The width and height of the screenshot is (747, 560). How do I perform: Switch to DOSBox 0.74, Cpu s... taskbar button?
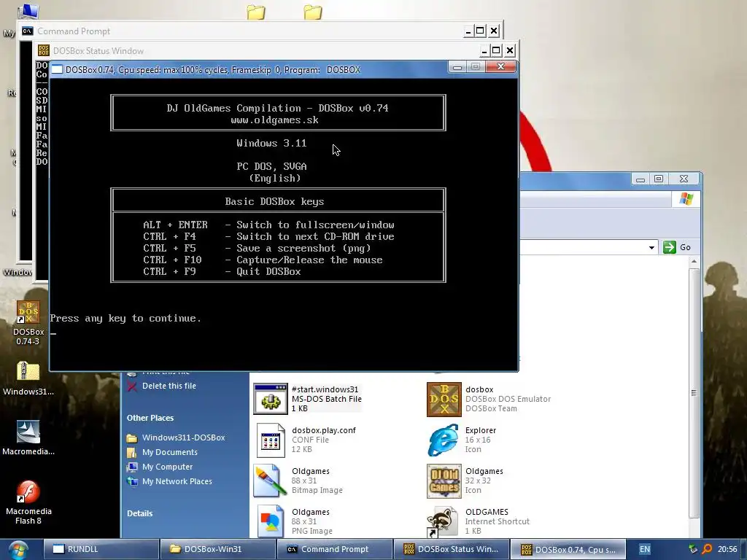pyautogui.click(x=568, y=549)
